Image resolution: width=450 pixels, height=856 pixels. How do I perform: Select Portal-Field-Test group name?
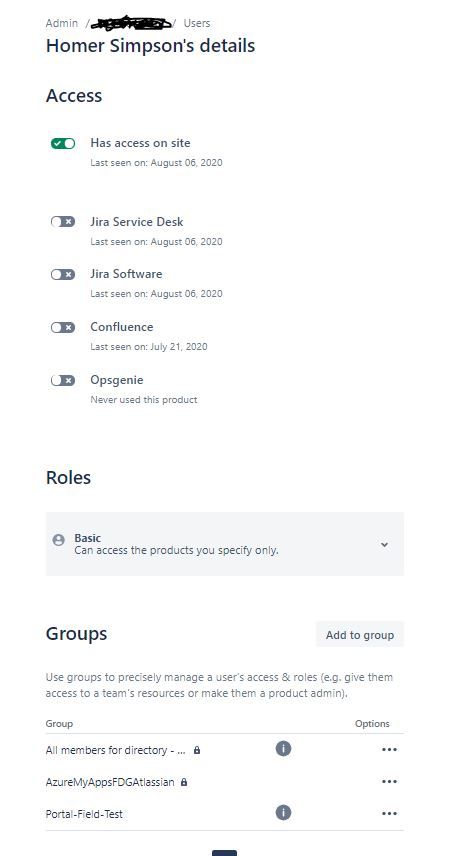(84, 814)
